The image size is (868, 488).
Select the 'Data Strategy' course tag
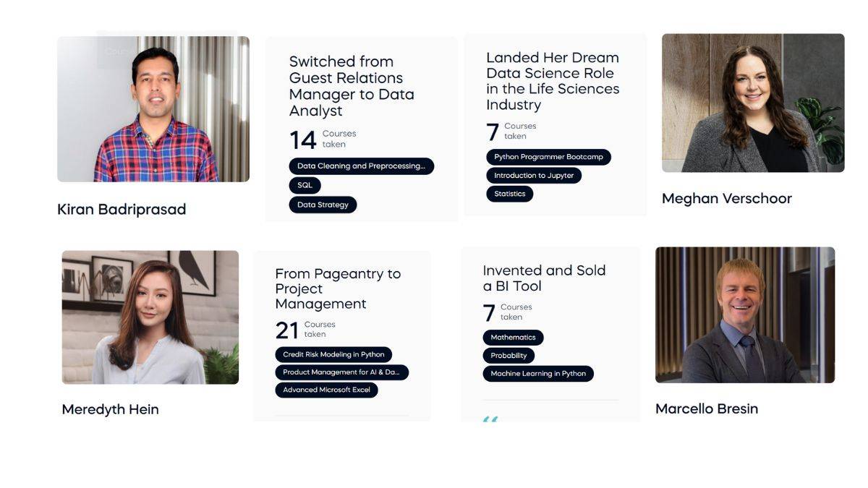tap(323, 204)
